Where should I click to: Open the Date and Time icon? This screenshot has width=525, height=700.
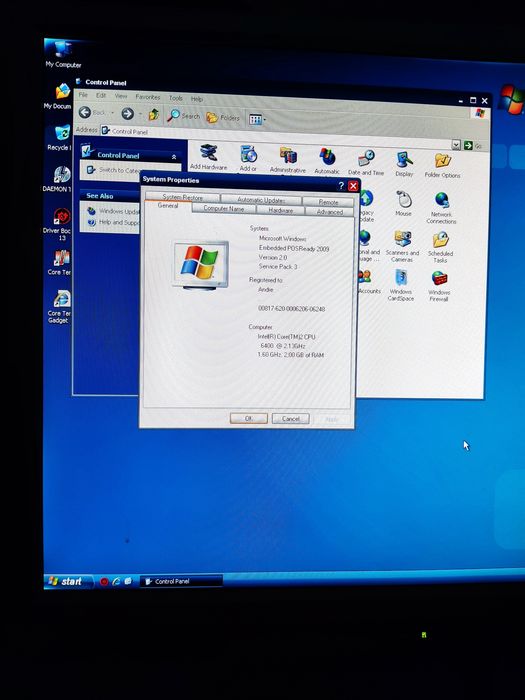coord(366,162)
